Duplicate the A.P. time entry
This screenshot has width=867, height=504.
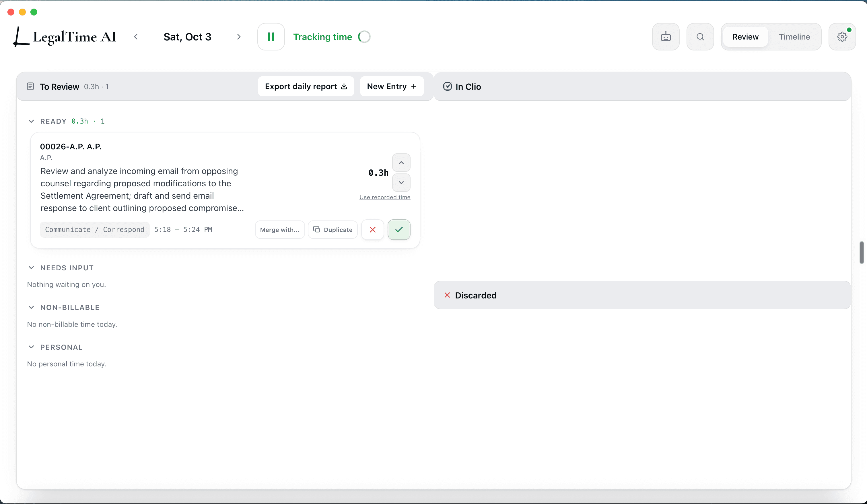(332, 230)
